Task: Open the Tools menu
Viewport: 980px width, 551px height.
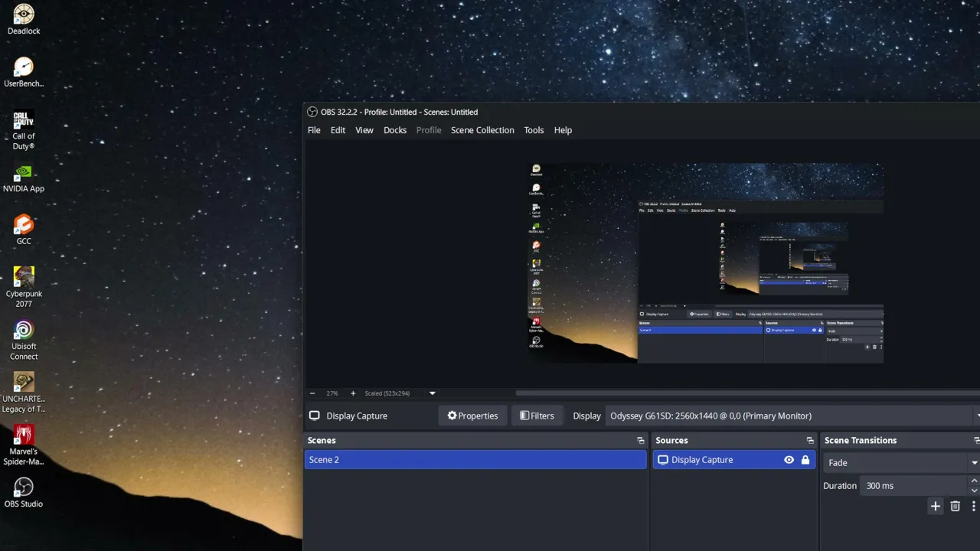Action: click(534, 130)
